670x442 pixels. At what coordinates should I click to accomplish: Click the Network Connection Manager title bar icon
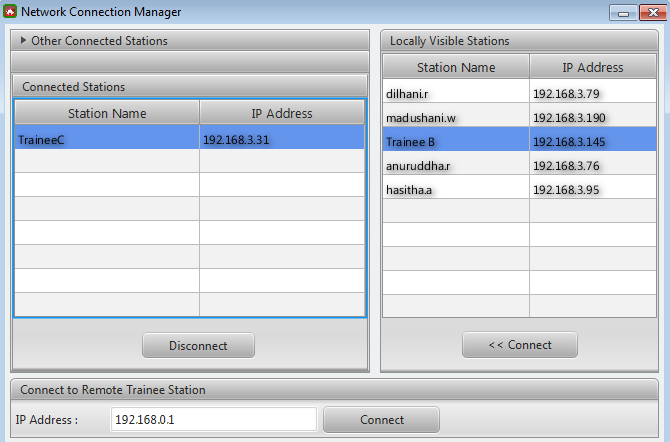[x=10, y=12]
